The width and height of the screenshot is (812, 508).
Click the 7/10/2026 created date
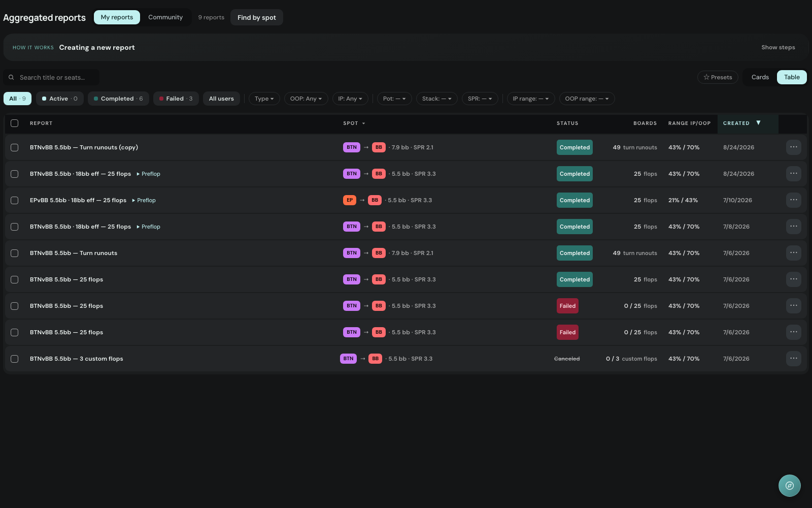737,200
